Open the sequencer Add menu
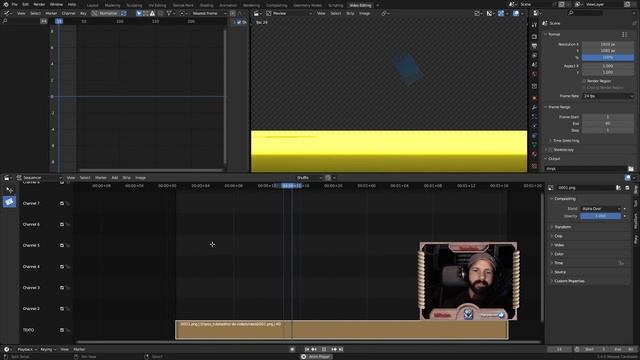The image size is (640, 360). 115,178
